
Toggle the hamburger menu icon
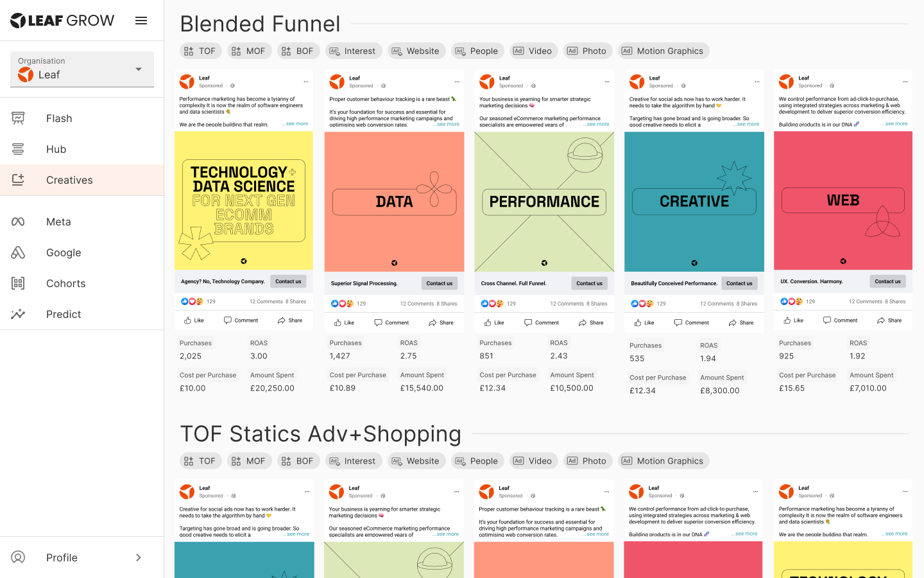pos(141,21)
